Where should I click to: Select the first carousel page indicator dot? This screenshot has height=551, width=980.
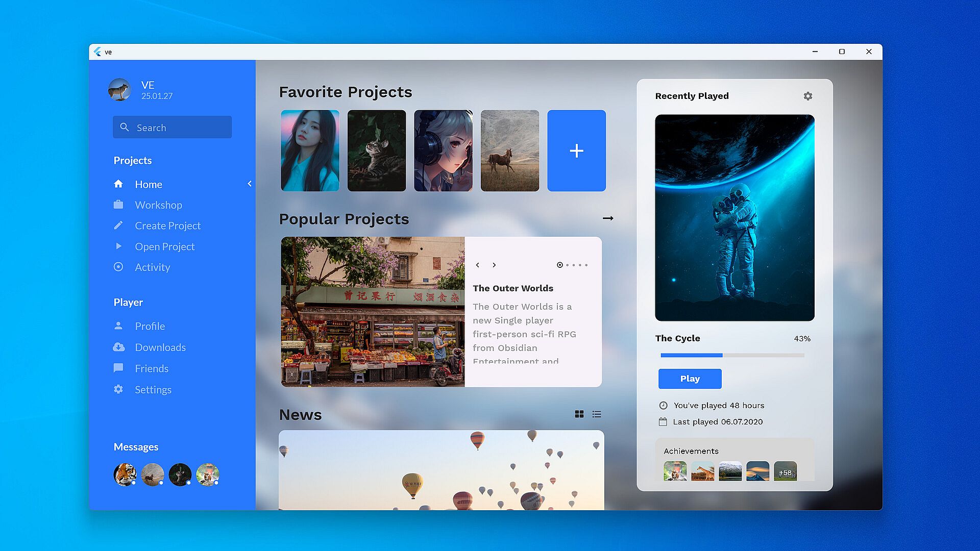560,265
